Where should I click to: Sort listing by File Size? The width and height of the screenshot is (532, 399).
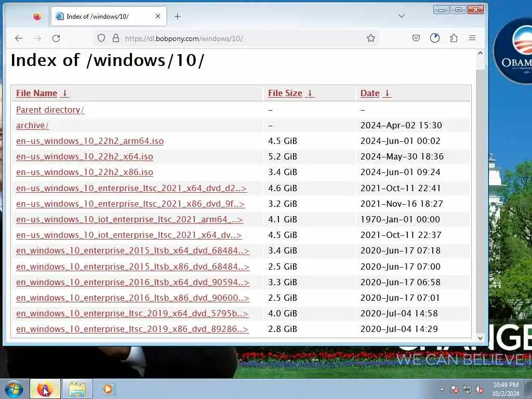(285, 94)
